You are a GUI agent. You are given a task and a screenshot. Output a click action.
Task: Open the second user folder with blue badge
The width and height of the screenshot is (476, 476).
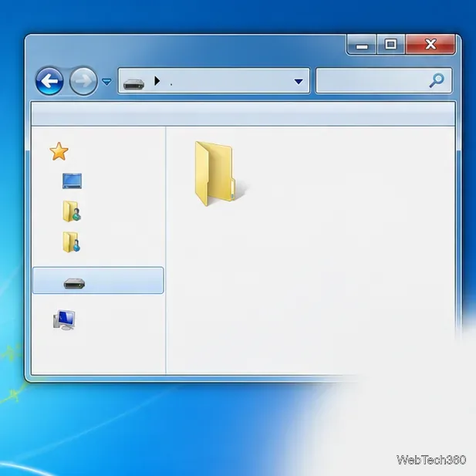pos(72,242)
